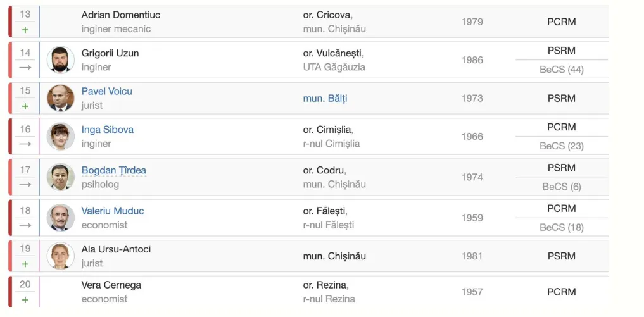Click the arrow icon under number 17
Image resolution: width=644 pixels, height=317 pixels.
point(25,185)
